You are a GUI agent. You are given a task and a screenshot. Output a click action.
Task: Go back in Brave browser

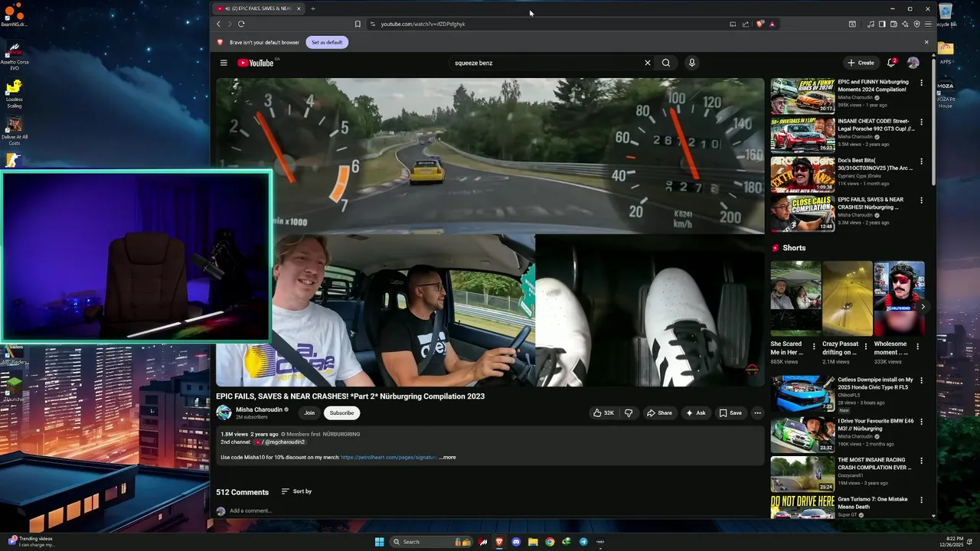pyautogui.click(x=218, y=24)
